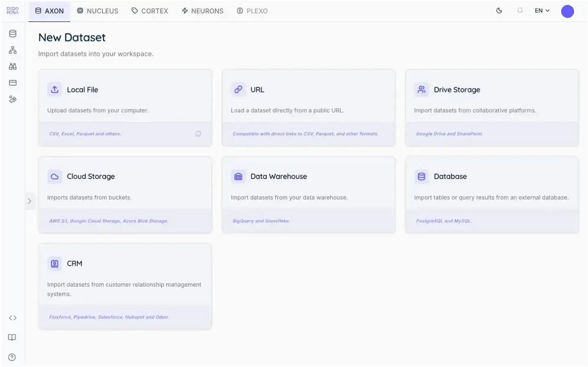The image size is (588, 367).
Task: Click 'Imports datasets from buckets.' text
Action: pyautogui.click(x=89, y=198)
